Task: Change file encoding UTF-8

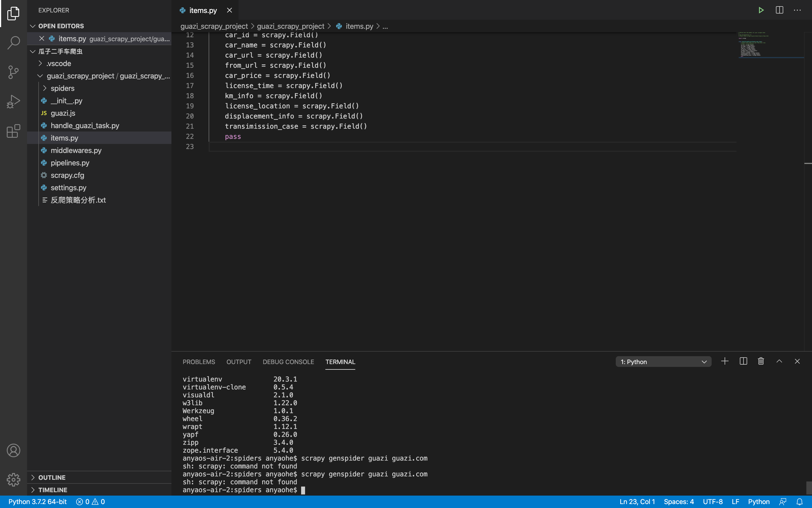Action: point(713,502)
